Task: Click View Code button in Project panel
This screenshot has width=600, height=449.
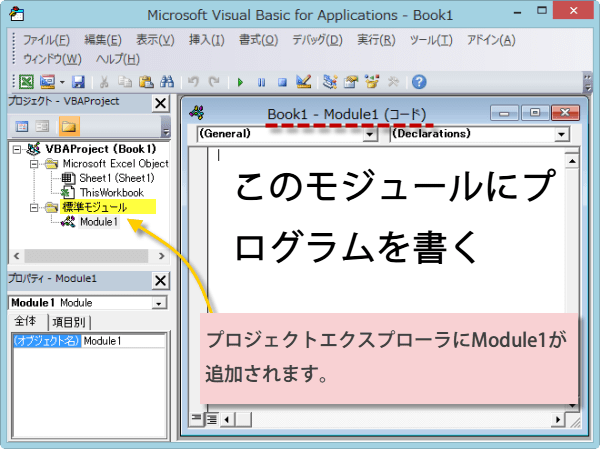Action: (22, 126)
